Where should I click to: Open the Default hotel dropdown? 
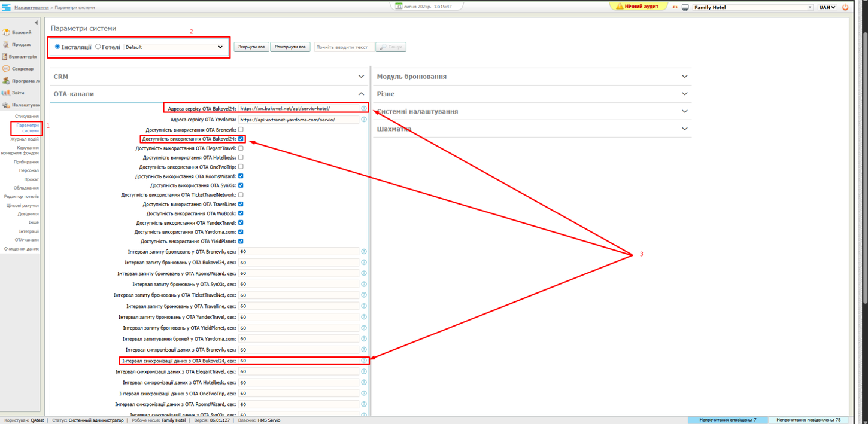[x=174, y=47]
